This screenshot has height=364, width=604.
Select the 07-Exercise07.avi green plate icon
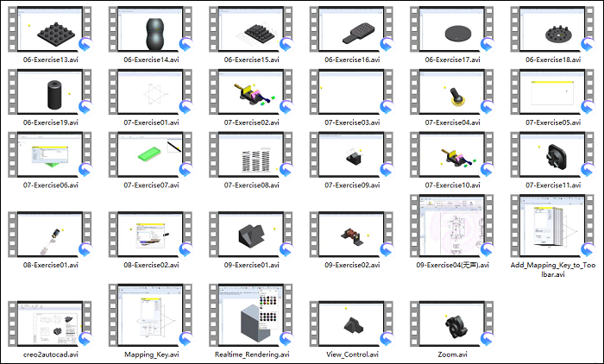[x=151, y=155]
